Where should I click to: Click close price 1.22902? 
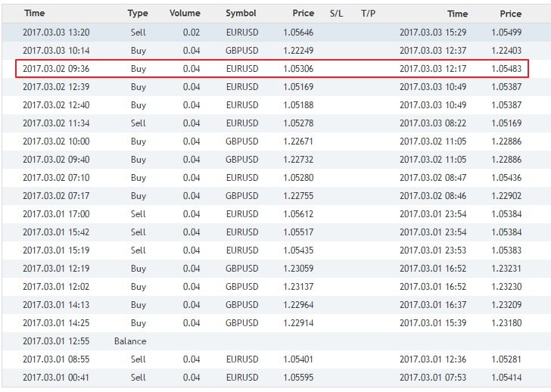click(506, 196)
